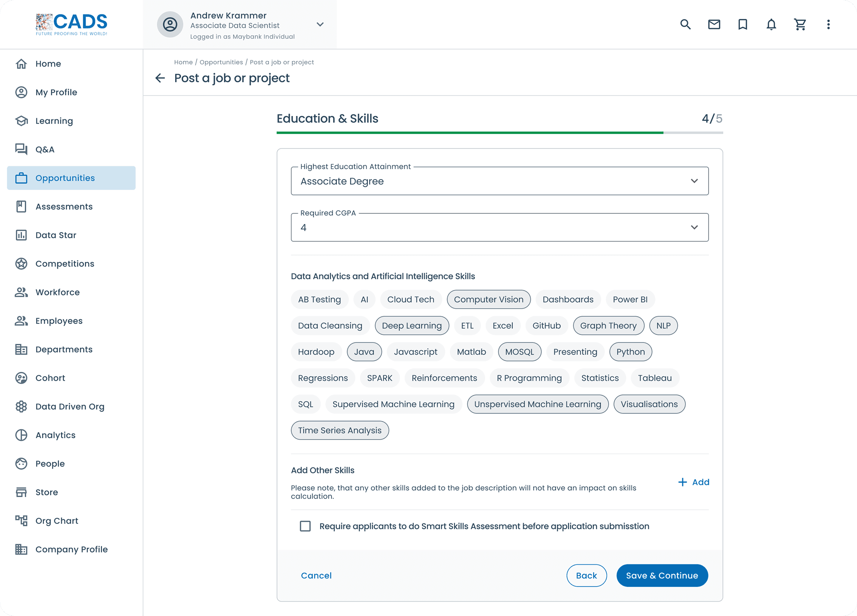Click the step progress bar

499,133
